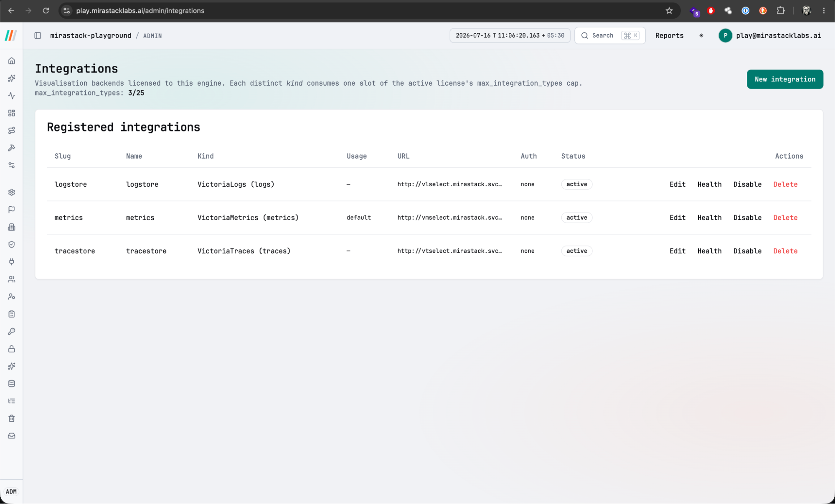Image resolution: width=835 pixels, height=504 pixels.
Task: Click the 'default' usage value
Action: point(358,218)
